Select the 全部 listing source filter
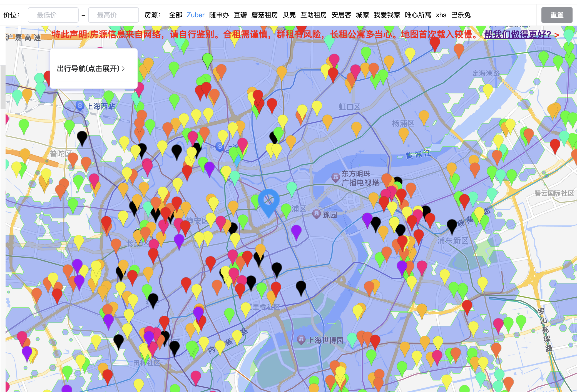Viewport: 577px width, 392px height. pyautogui.click(x=175, y=15)
